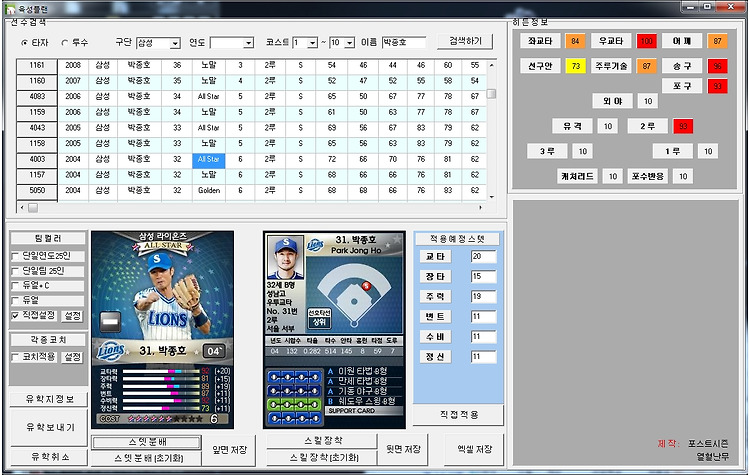Screen dimensions: 750x475
Task: Click the ALL-STAR banner on the front card
Action: coord(163,246)
